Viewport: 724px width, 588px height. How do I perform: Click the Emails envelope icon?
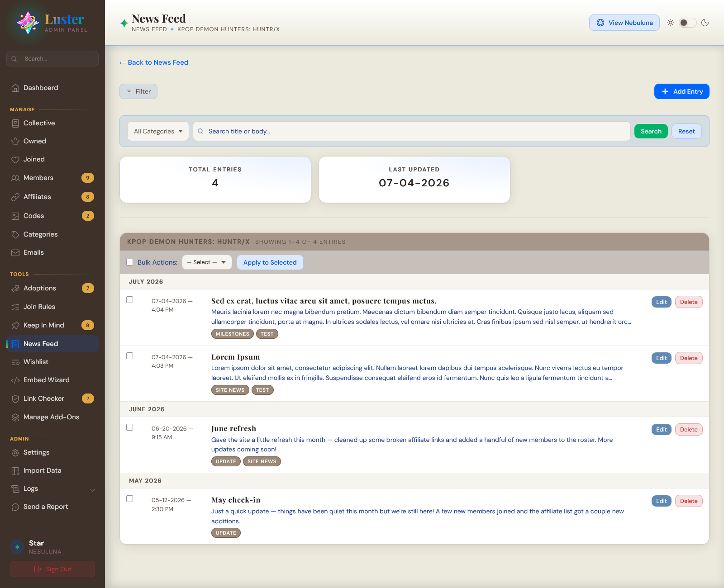tap(15, 253)
